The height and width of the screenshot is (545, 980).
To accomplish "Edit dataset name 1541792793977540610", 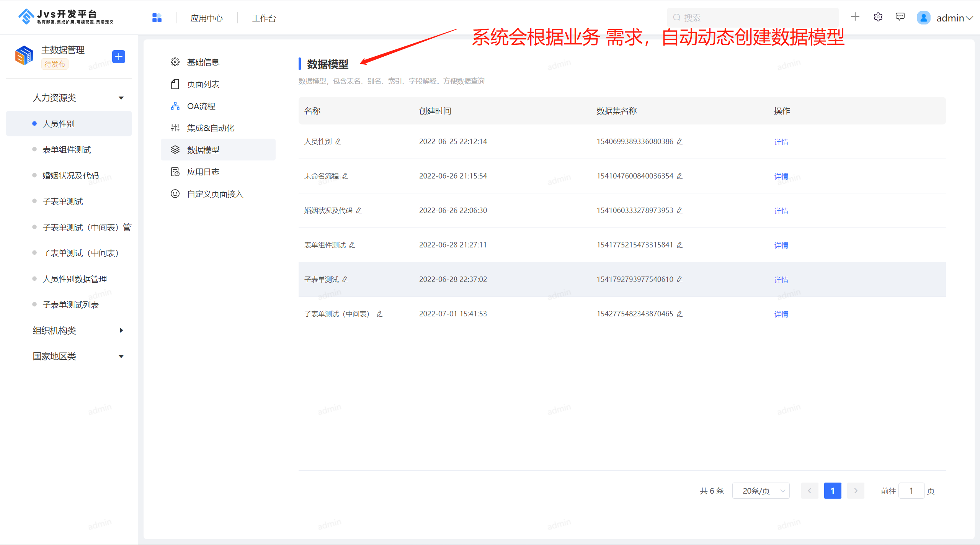I will click(x=679, y=280).
